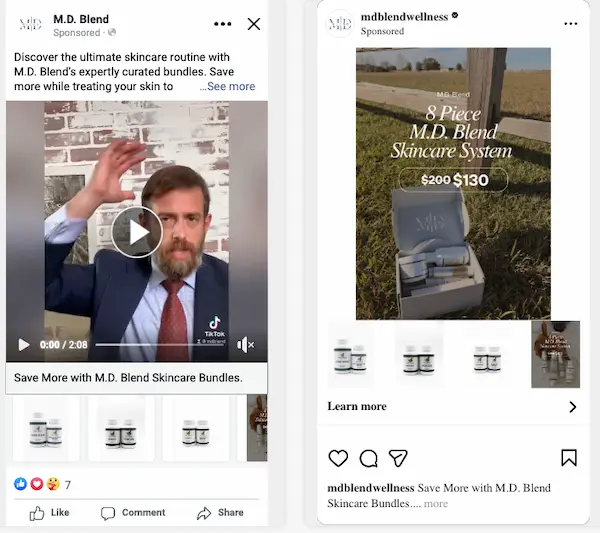This screenshot has width=600, height=533.
Task: Like the Instagram post with heart icon
Action: tap(338, 458)
